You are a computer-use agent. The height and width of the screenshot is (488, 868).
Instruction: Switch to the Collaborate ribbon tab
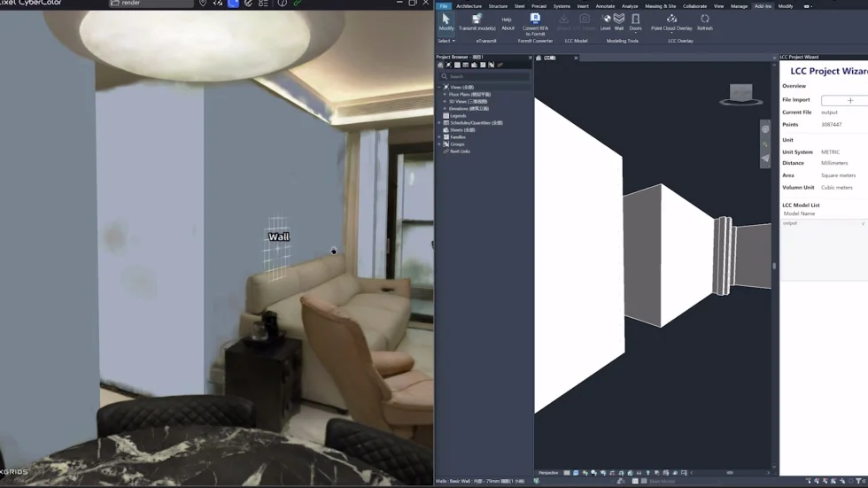point(694,6)
